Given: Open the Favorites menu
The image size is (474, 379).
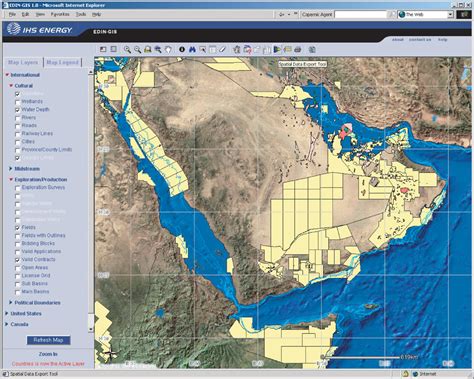Looking at the screenshot, I should pos(60,14).
